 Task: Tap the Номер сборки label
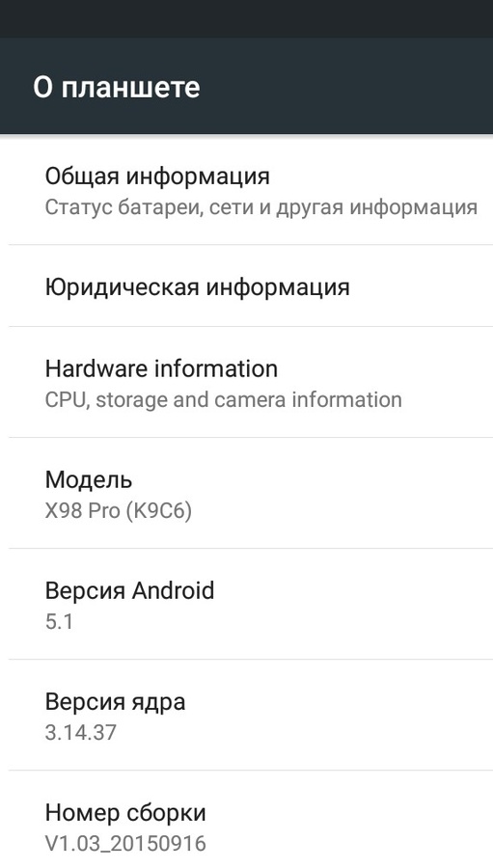125,813
